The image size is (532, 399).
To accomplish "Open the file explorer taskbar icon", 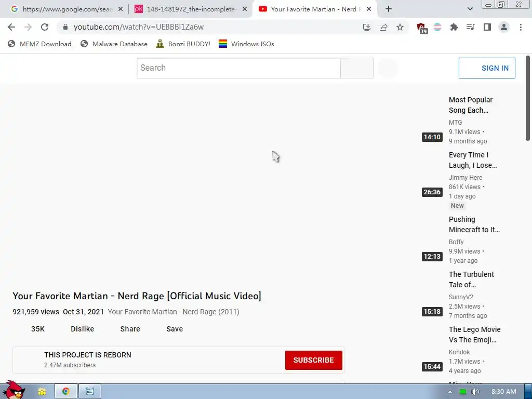I will tap(42, 392).
